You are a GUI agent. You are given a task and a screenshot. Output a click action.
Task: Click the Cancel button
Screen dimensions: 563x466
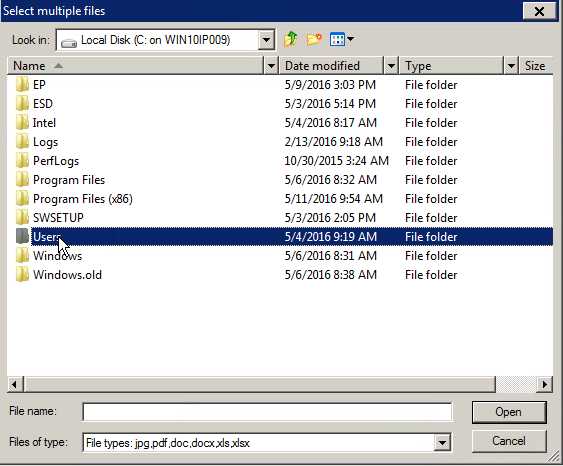509,441
